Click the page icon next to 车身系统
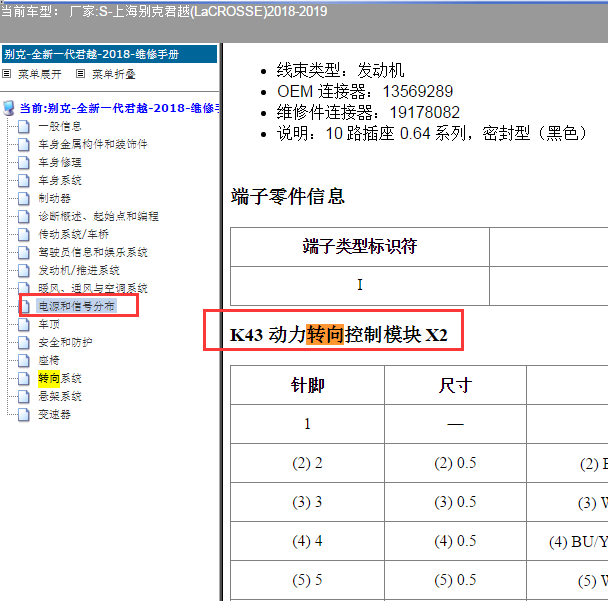Image resolution: width=608 pixels, height=601 pixels. [x=24, y=180]
